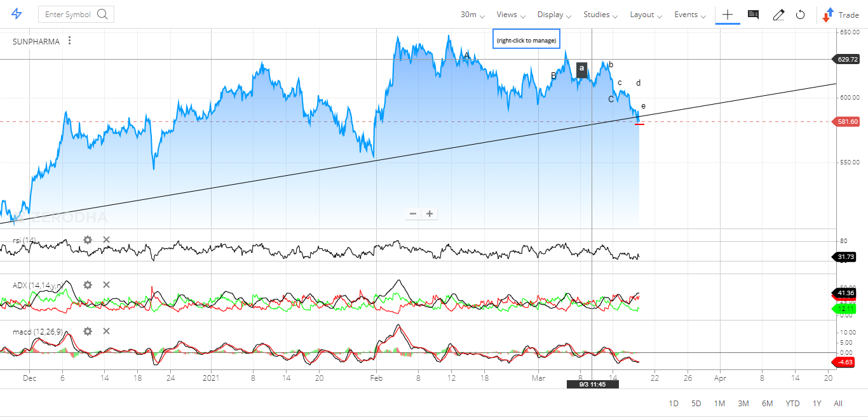Select the 5D range
This screenshot has height=417, width=868.
click(x=696, y=404)
